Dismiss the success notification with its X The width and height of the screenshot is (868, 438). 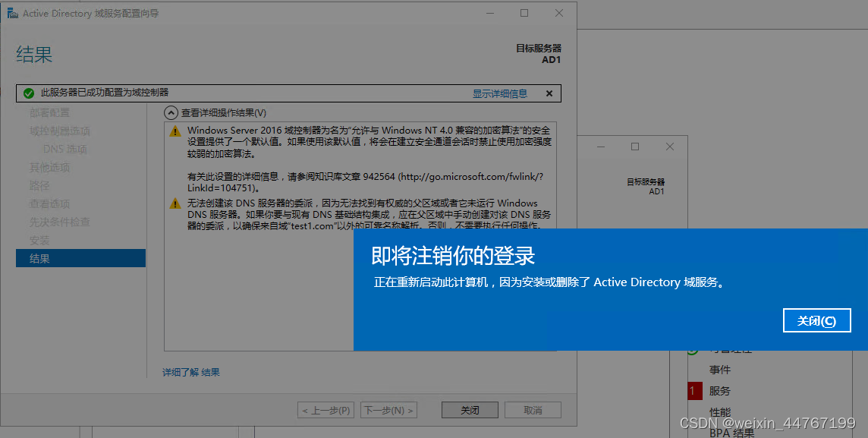(549, 93)
